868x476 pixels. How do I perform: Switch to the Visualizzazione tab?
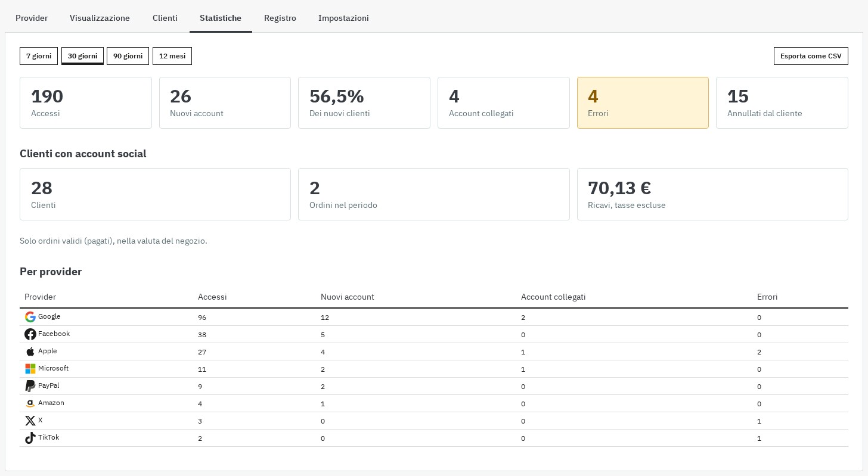pos(100,18)
